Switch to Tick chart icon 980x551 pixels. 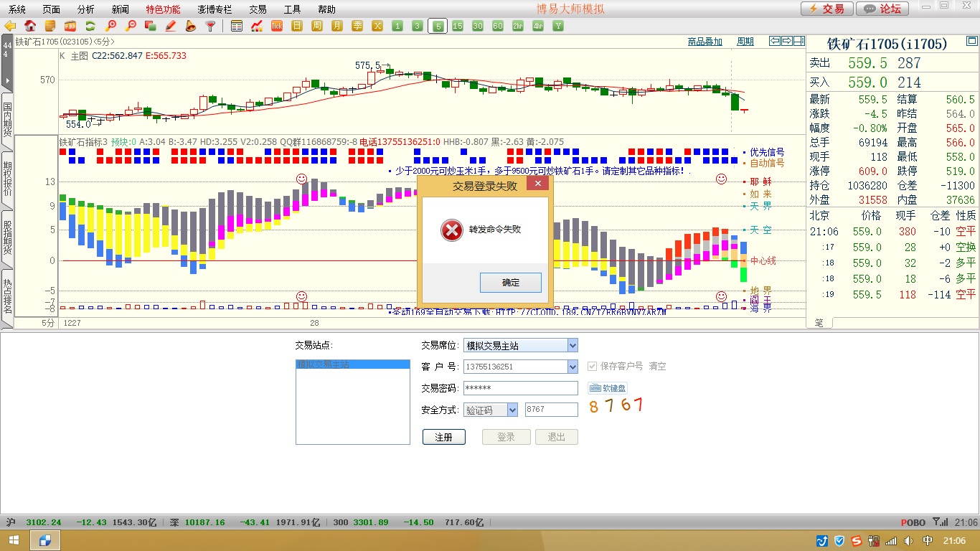point(277,27)
